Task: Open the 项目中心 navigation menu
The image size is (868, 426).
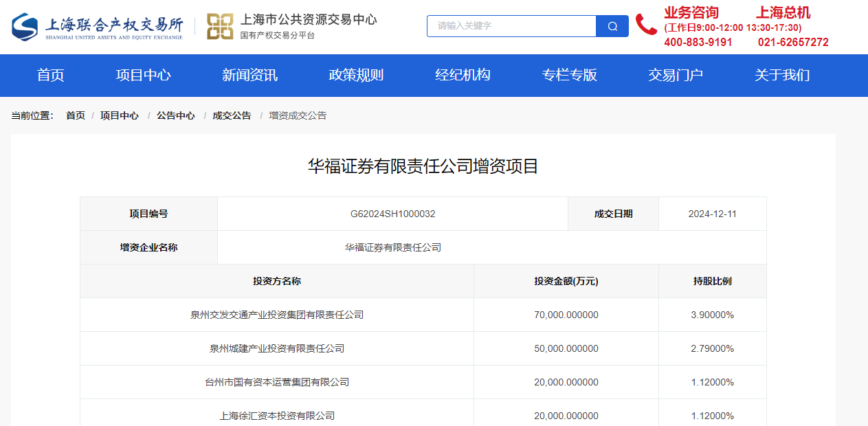Action: point(143,76)
